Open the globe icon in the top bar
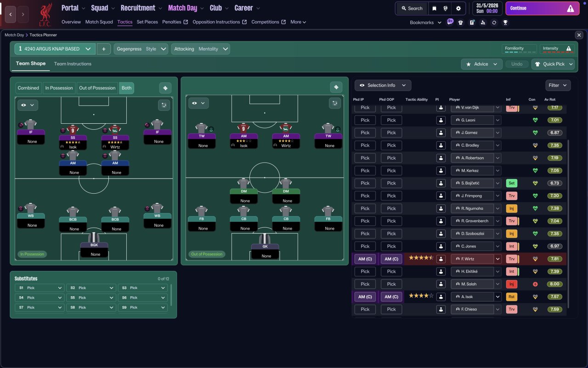This screenshot has height=368, width=588. click(446, 8)
